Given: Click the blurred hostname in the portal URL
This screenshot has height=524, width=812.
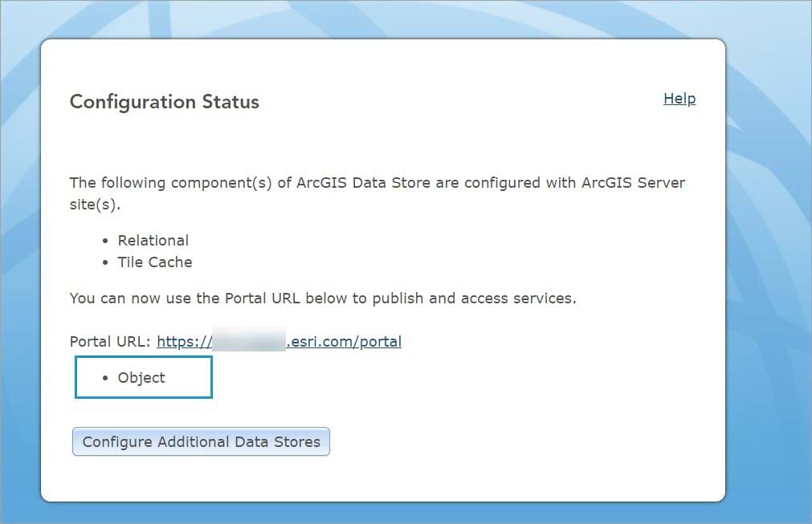Looking at the screenshot, I should [249, 342].
